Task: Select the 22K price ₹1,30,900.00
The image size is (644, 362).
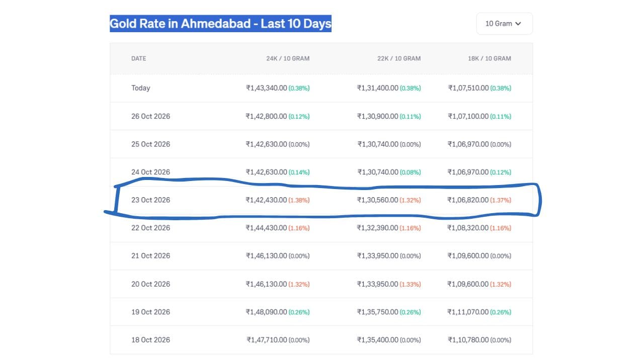Action: pyautogui.click(x=378, y=116)
